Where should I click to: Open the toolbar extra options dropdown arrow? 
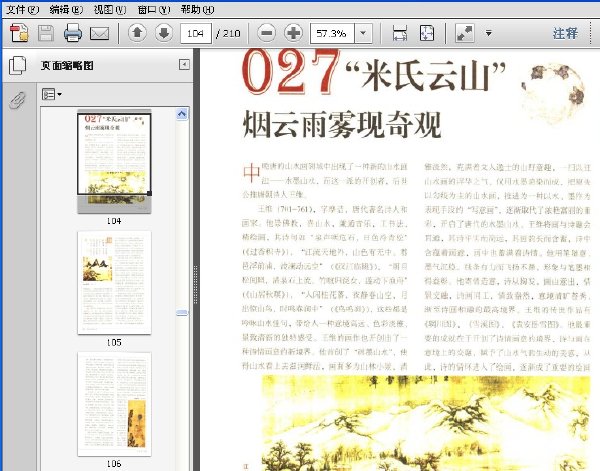pyautogui.click(x=489, y=33)
